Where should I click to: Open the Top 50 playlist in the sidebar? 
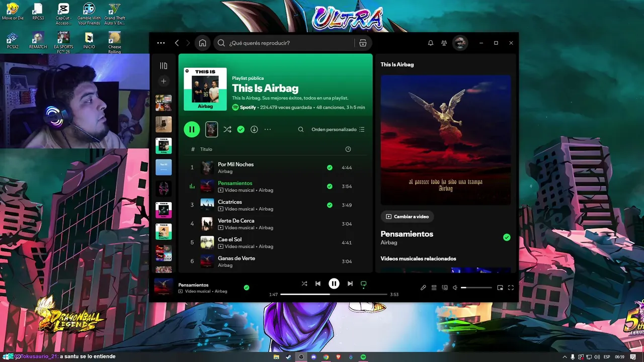pyautogui.click(x=164, y=167)
